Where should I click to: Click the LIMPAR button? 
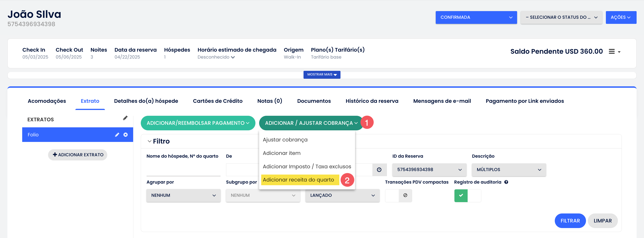click(x=602, y=221)
